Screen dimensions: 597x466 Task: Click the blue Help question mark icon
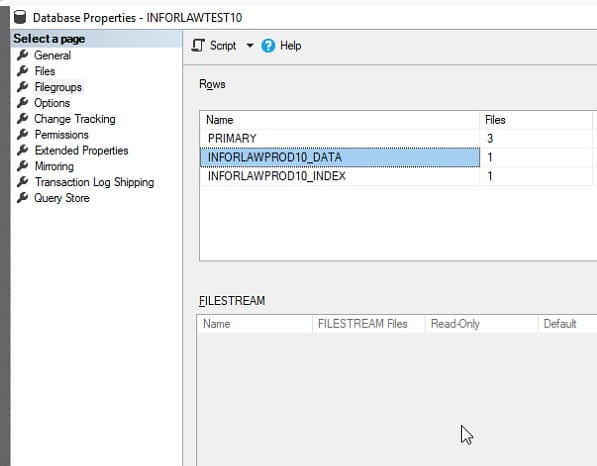click(x=268, y=46)
